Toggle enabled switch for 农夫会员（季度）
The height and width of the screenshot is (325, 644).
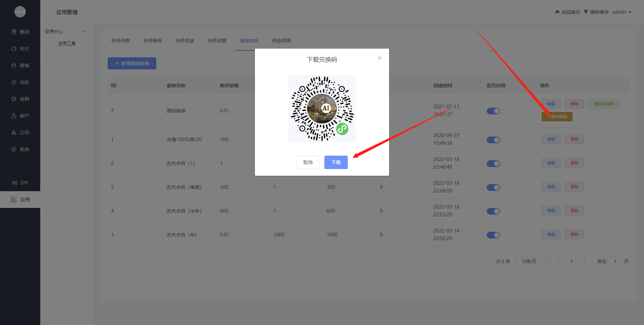(493, 187)
